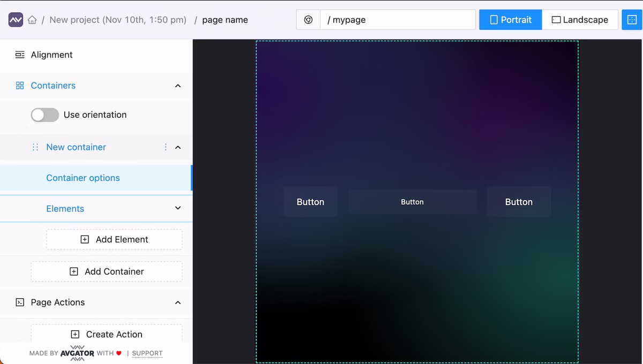Grab the New container drag handle dots

35,147
